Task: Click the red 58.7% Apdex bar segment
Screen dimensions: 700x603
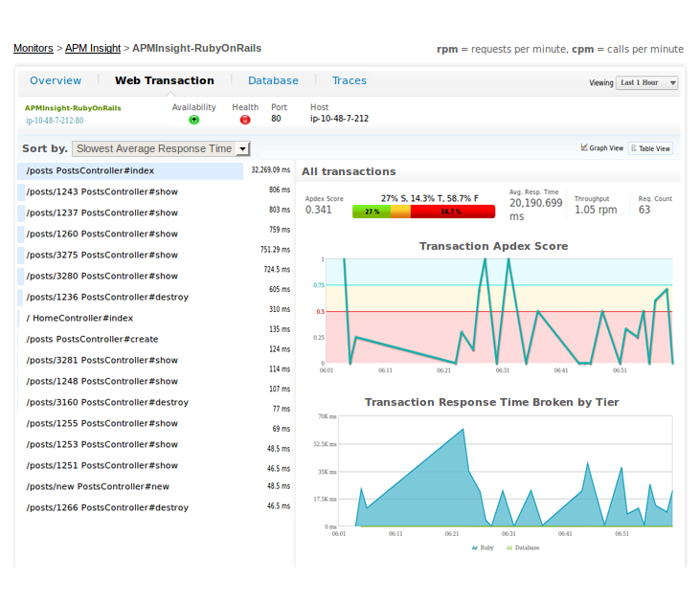Action: pos(452,212)
